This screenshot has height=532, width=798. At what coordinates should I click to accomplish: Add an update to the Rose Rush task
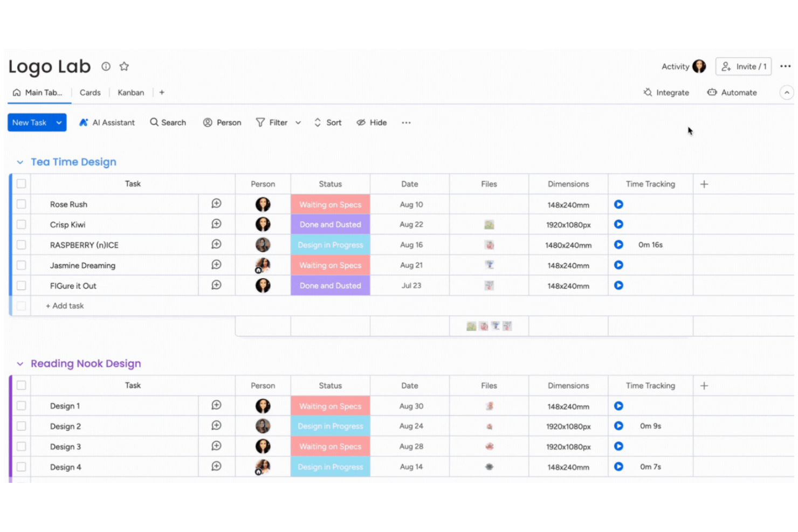click(x=216, y=204)
